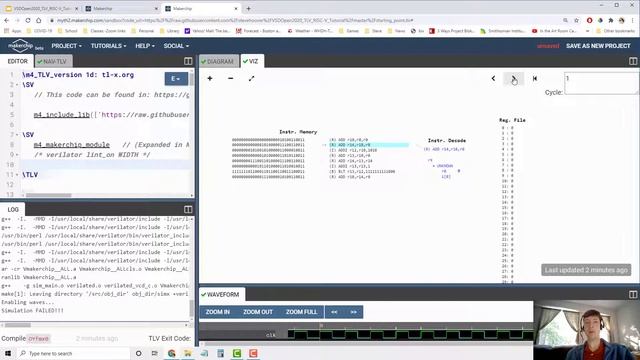Jump to first cycle icon
Image resolution: width=640 pixels, height=360 pixels.
coord(535,78)
